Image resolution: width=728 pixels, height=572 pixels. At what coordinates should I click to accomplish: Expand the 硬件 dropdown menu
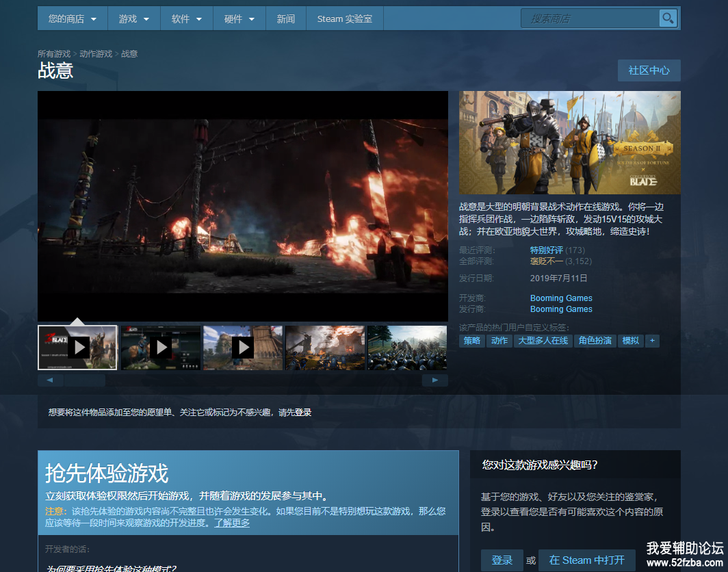tap(239, 18)
